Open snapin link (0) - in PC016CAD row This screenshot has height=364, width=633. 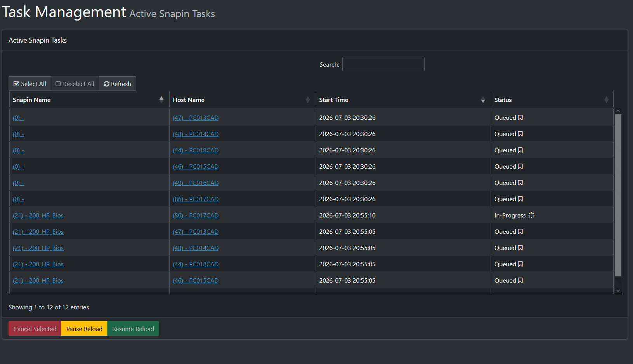pyautogui.click(x=18, y=183)
